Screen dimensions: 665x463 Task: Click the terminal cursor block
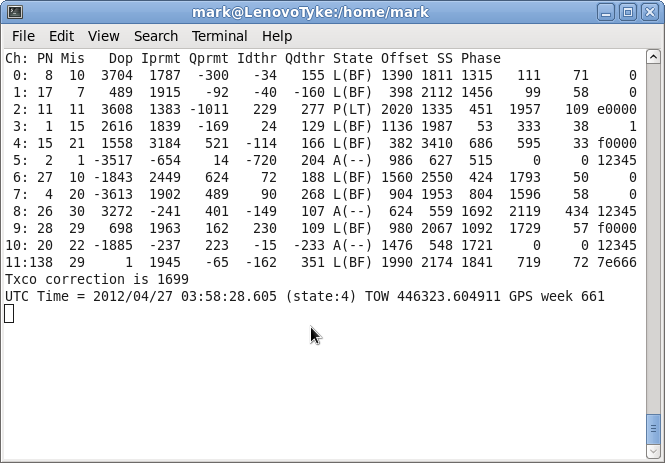pyautogui.click(x=9, y=313)
